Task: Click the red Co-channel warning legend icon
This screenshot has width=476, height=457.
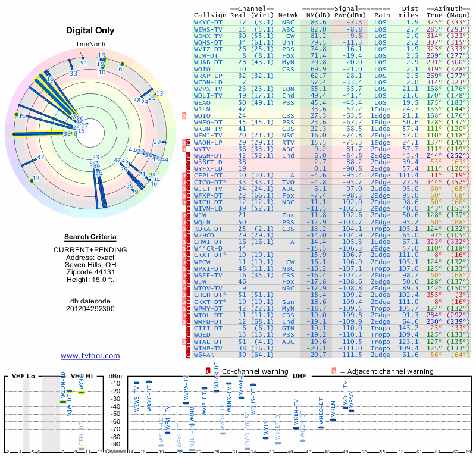Action: pyautogui.click(x=208, y=371)
